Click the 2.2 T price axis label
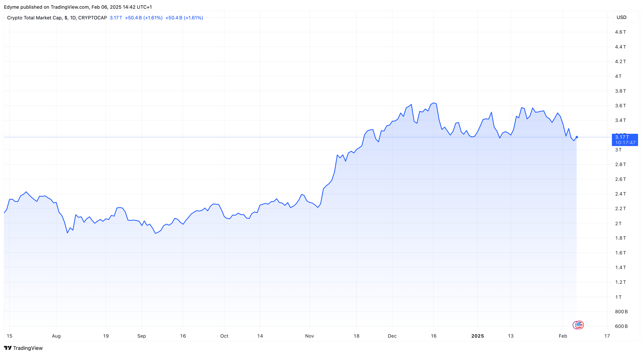Viewport: 644px width, 355px height. point(620,208)
